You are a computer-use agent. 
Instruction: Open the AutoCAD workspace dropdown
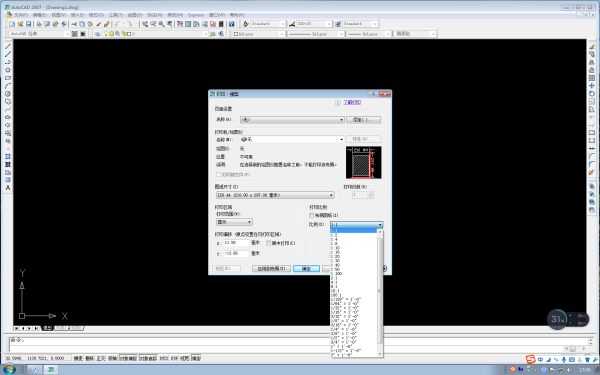coord(39,34)
